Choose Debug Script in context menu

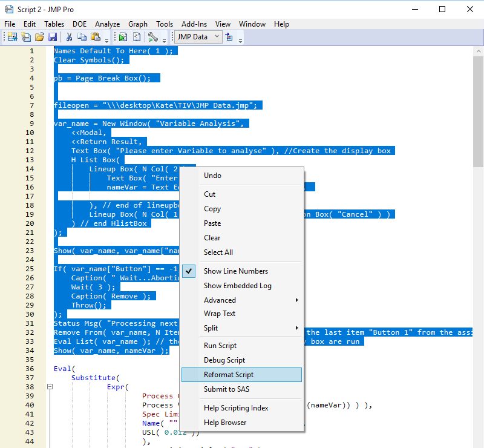click(x=241, y=360)
